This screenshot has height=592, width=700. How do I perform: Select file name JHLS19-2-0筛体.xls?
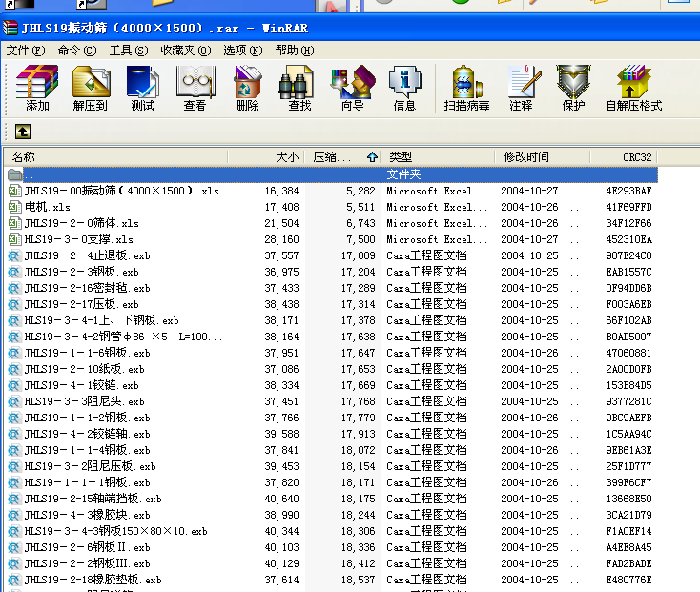tap(82, 223)
